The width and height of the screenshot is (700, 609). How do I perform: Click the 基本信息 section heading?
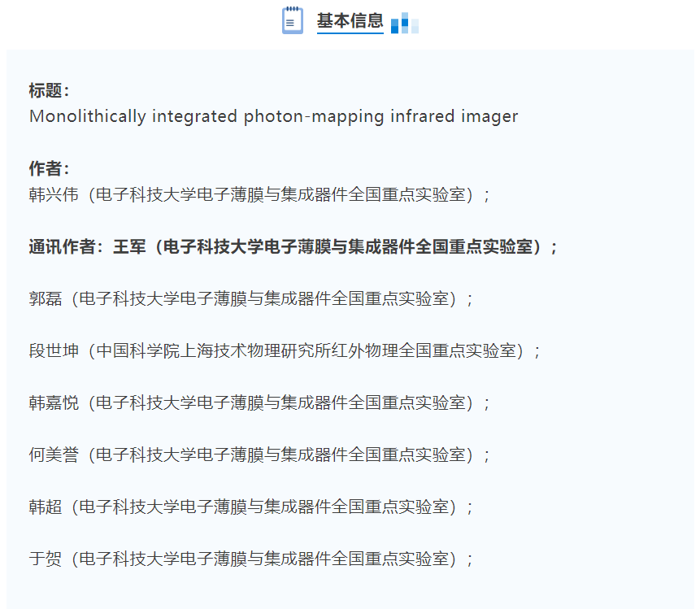(x=350, y=20)
